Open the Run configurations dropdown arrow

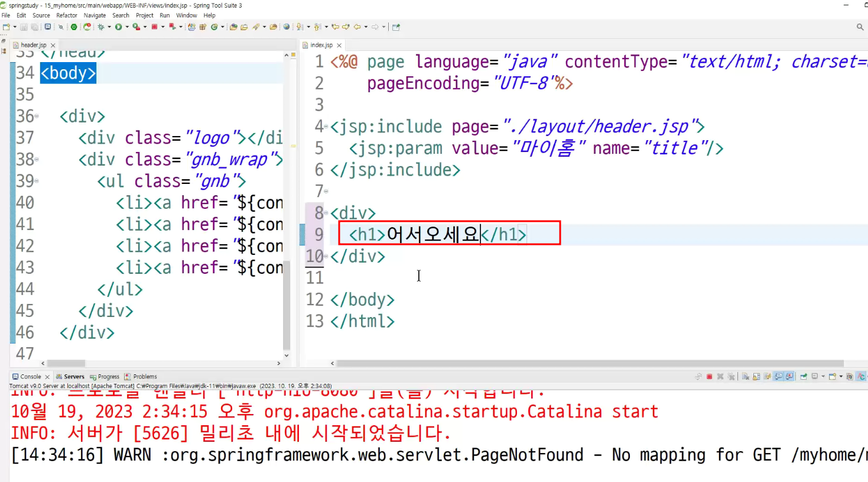click(127, 27)
